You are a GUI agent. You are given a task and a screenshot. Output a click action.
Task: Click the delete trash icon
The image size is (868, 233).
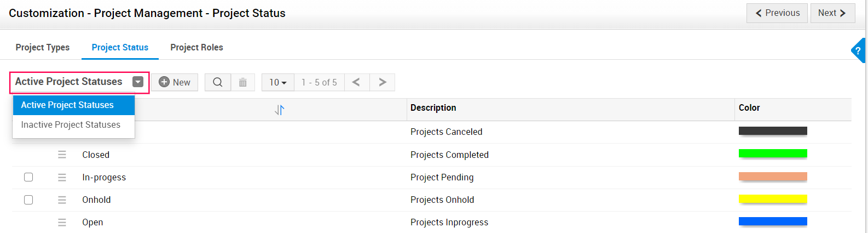[x=242, y=82]
